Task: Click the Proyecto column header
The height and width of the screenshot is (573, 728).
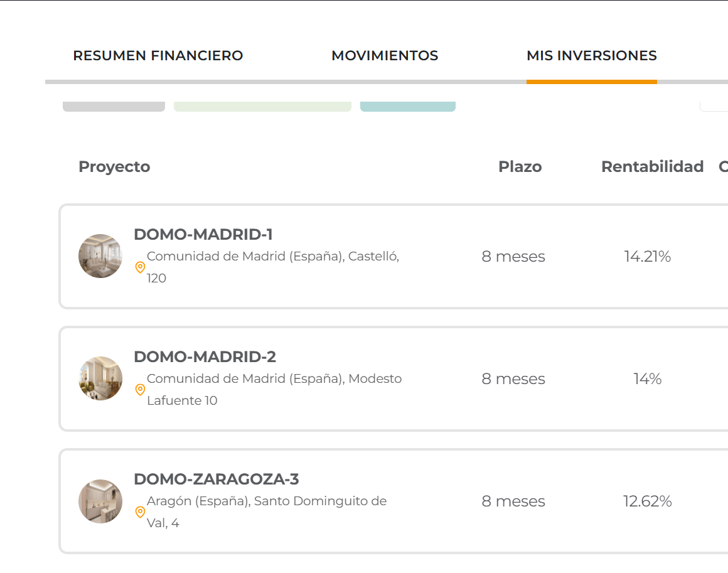Action: [114, 167]
